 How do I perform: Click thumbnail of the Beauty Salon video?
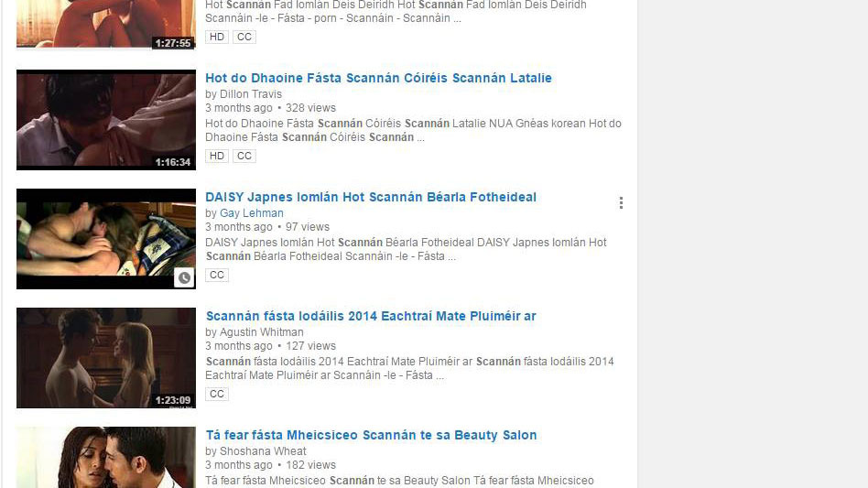pyautogui.click(x=106, y=458)
